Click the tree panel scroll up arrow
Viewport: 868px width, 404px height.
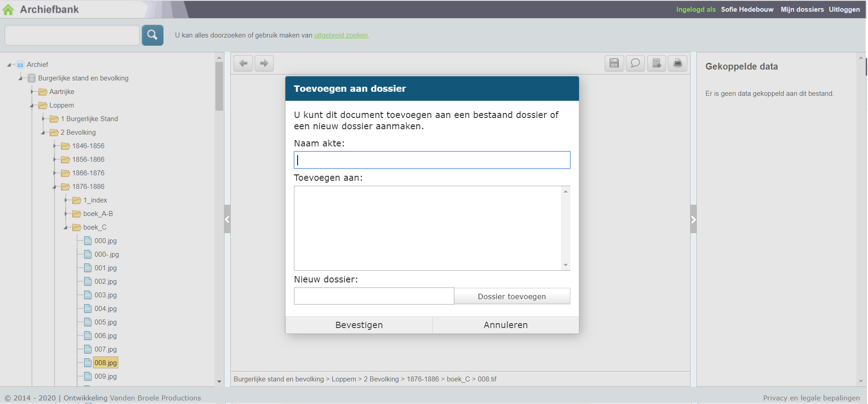click(x=219, y=58)
